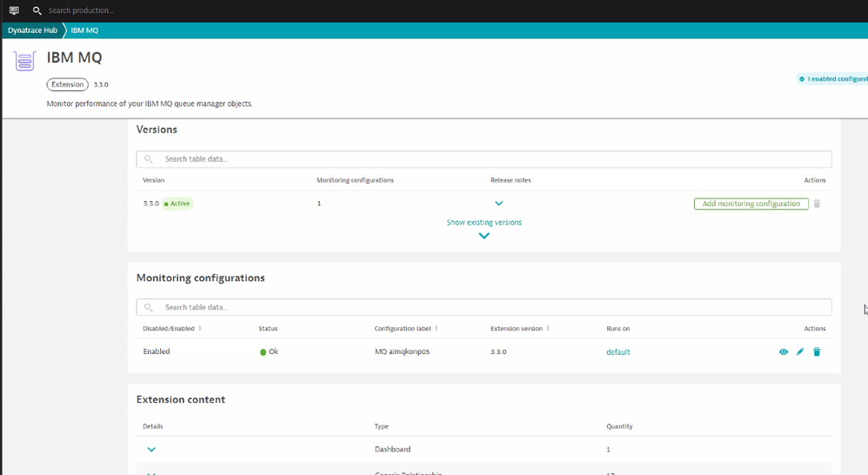The width and height of the screenshot is (868, 475).
Task: Delete version 3.3.0 using trash icon
Action: click(817, 204)
